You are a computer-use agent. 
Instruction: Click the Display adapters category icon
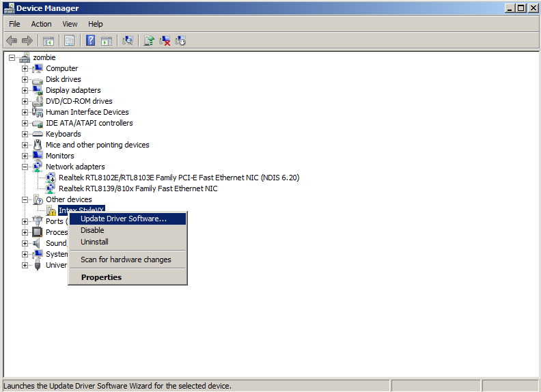click(x=38, y=90)
